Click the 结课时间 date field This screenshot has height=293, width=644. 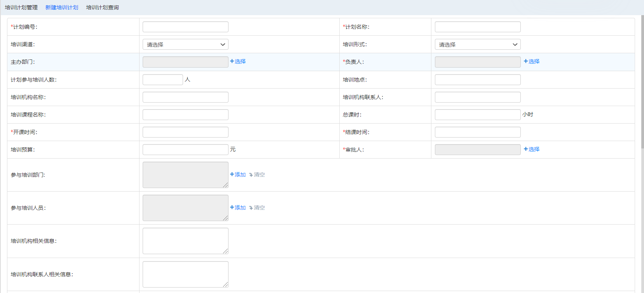click(x=477, y=132)
